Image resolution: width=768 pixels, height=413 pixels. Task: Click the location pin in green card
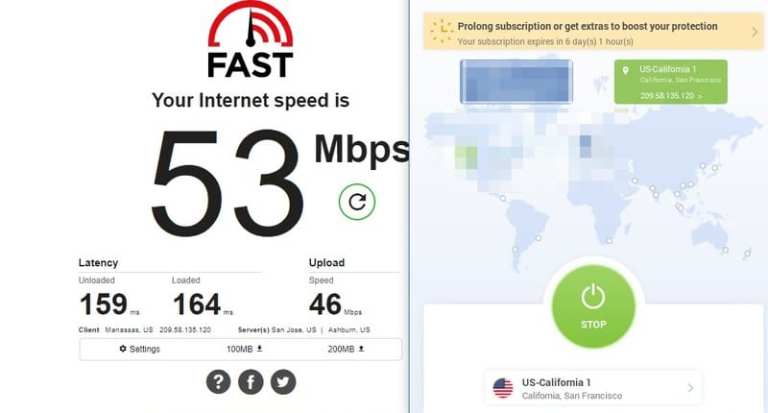(x=625, y=71)
